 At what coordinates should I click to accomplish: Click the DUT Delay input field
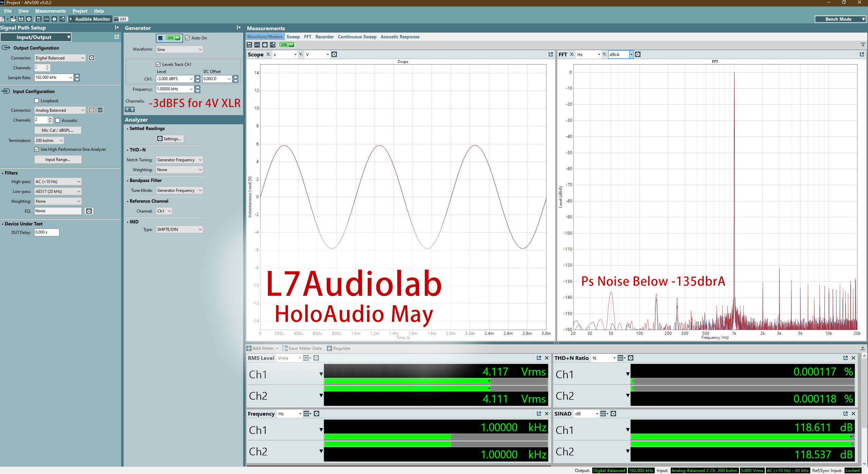click(x=47, y=232)
